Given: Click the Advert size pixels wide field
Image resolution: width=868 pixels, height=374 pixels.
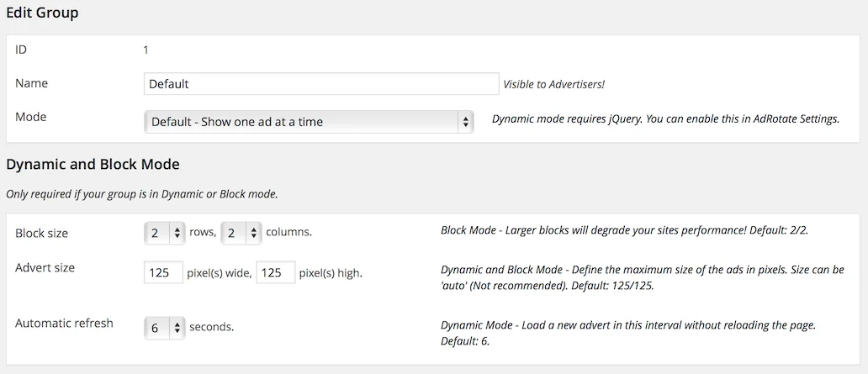Looking at the screenshot, I should (163, 273).
